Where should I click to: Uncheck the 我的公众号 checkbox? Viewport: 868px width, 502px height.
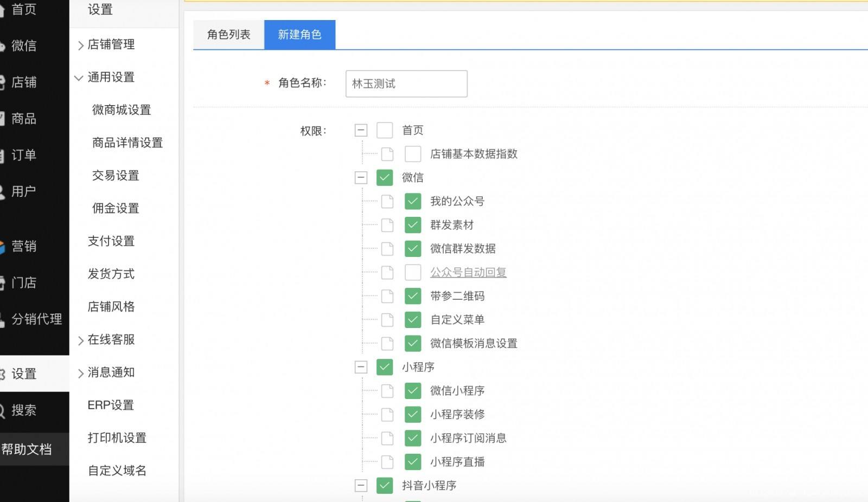point(413,201)
